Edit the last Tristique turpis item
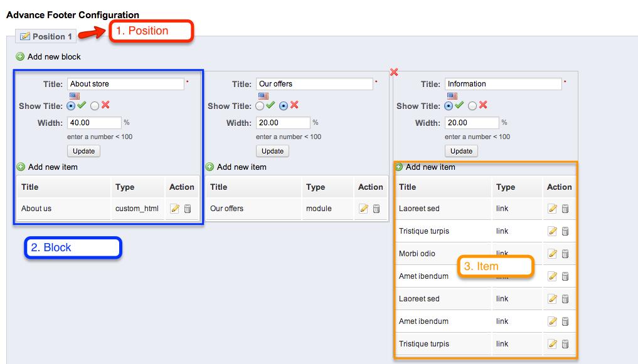This screenshot has height=364, width=638. (553, 344)
